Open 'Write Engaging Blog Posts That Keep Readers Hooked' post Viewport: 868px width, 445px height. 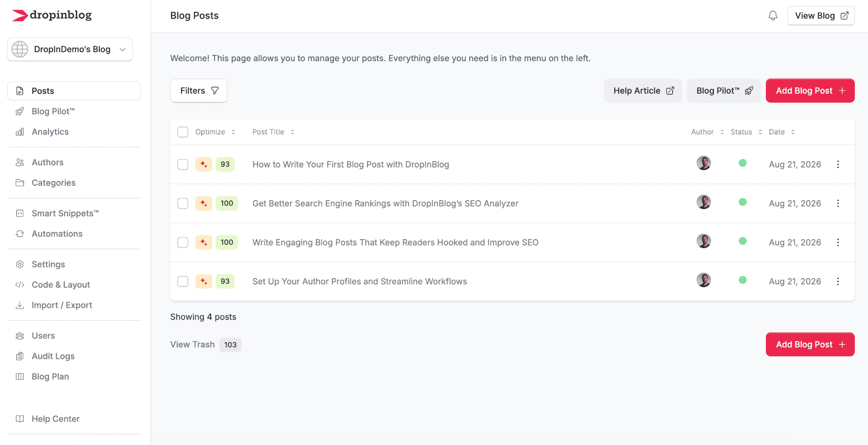(395, 242)
